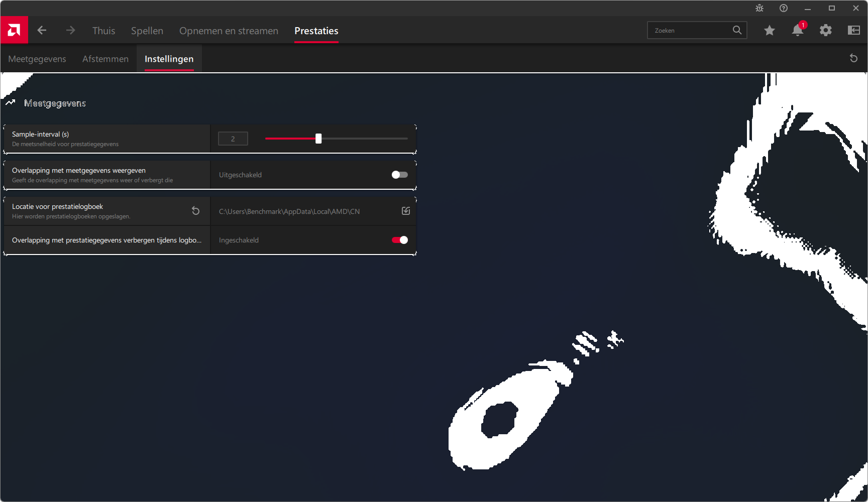
Task: Go forward with the right arrow
Action: pyautogui.click(x=70, y=31)
